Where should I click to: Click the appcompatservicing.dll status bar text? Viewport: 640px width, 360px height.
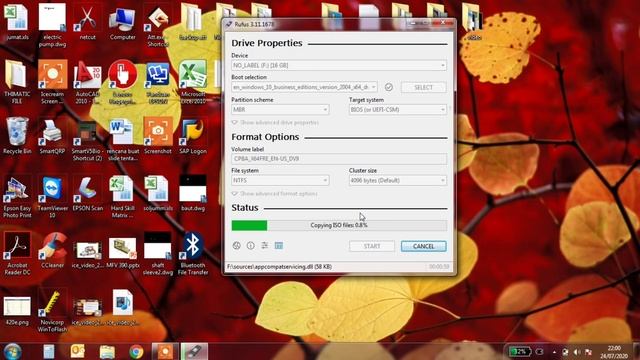279,267
